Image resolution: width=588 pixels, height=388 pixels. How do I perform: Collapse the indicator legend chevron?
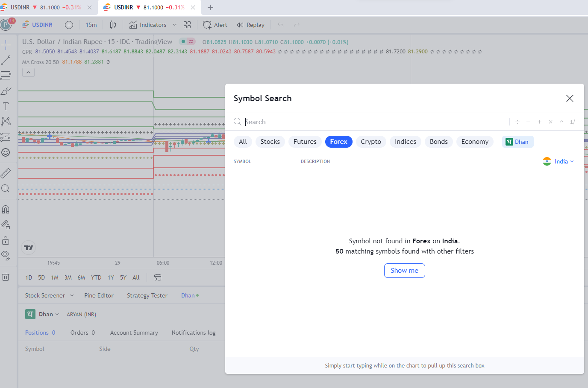pyautogui.click(x=28, y=73)
